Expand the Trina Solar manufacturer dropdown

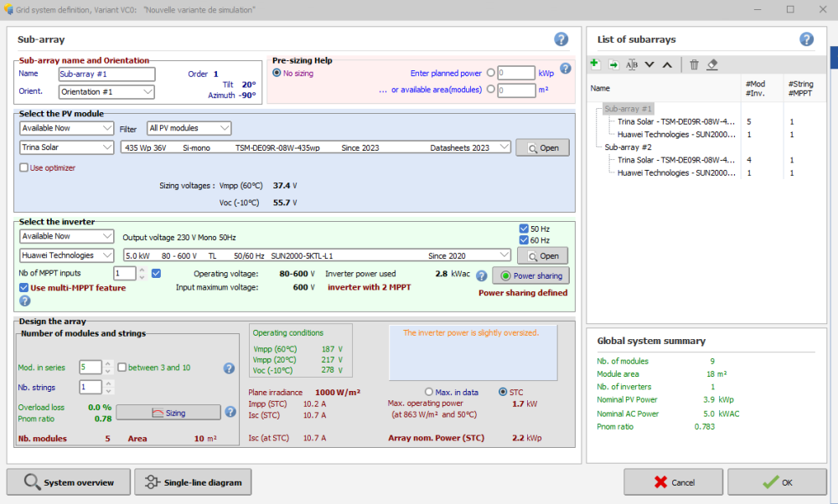67,147
